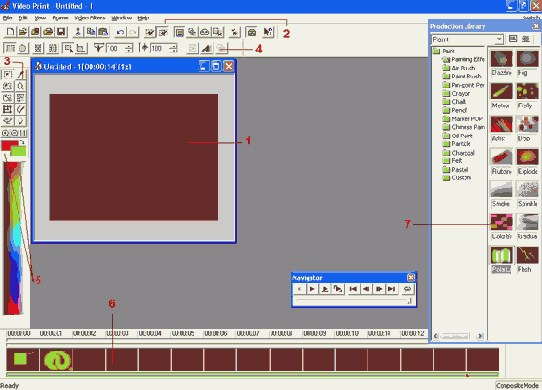Screen dimensions: 542x390
Task: Click Navigator previous frame button
Action: click(366, 289)
